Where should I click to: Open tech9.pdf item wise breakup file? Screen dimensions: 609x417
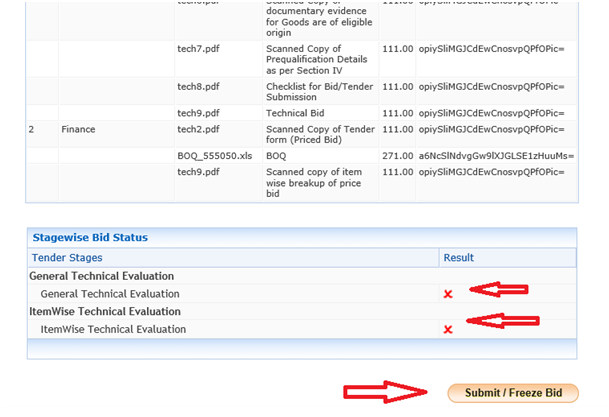tap(197, 172)
